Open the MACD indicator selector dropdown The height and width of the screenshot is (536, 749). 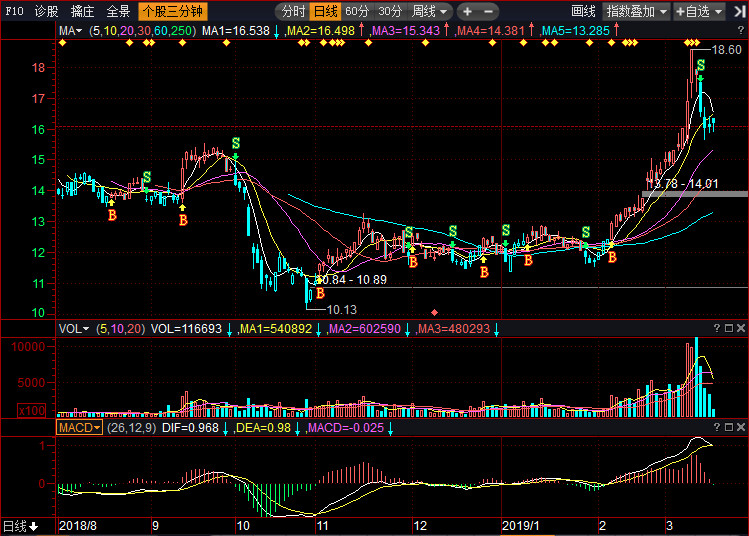coord(79,427)
